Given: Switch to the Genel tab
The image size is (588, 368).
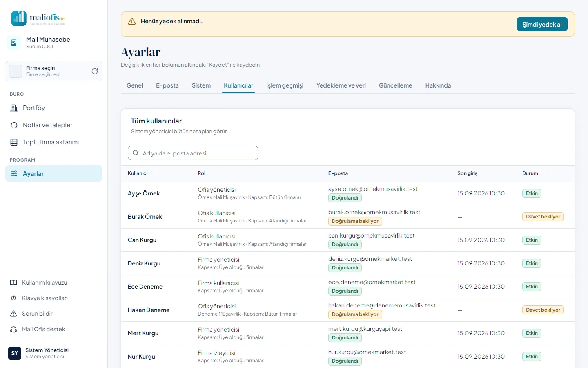Looking at the screenshot, I should pos(135,85).
